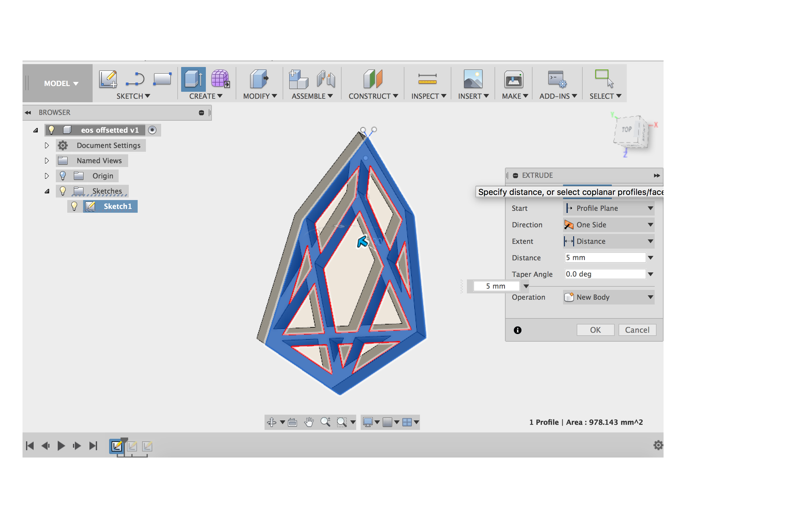This screenshot has width=812, height=508.
Task: Expand Named Views node
Action: coord(47,161)
